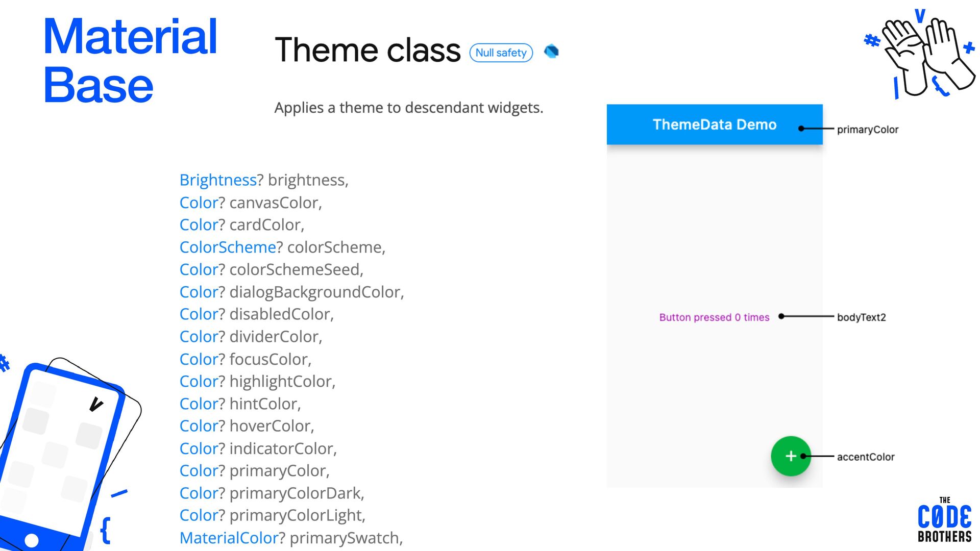This screenshot has width=980, height=551.
Task: Click the Button pressed 0 times text
Action: (x=714, y=317)
